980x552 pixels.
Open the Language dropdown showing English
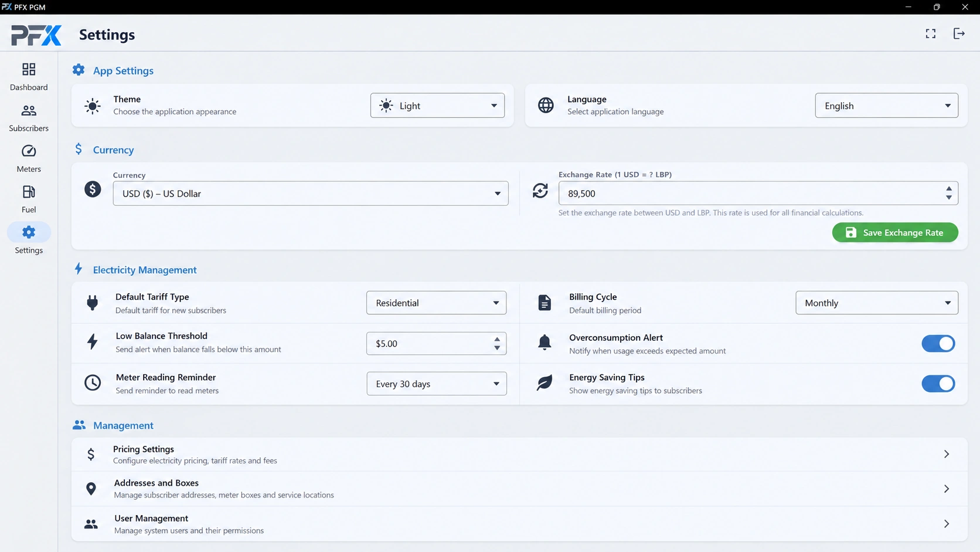click(886, 106)
